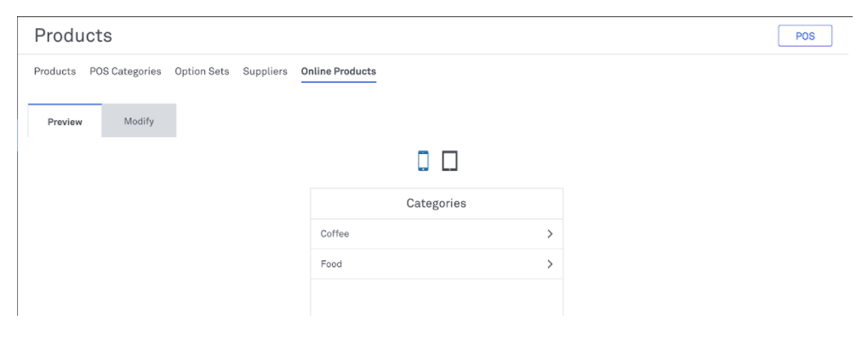
Task: Click the Products page heading
Action: [73, 36]
